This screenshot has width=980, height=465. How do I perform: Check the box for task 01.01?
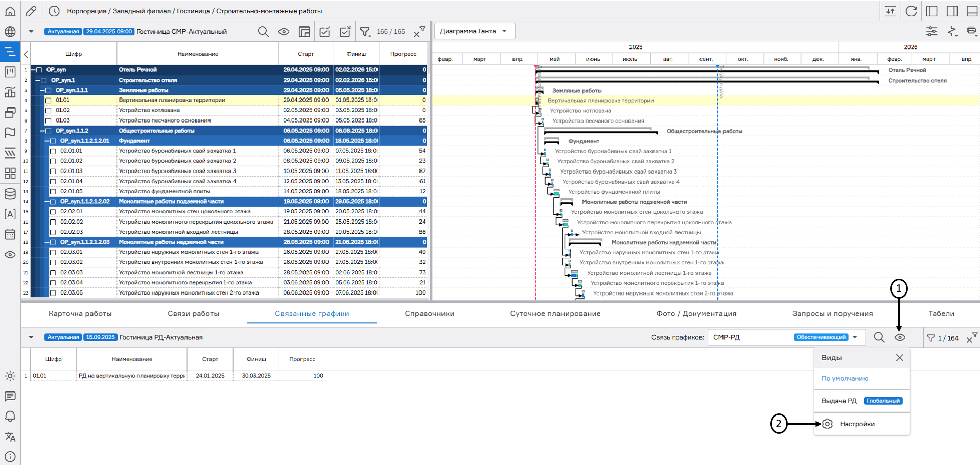49,101
